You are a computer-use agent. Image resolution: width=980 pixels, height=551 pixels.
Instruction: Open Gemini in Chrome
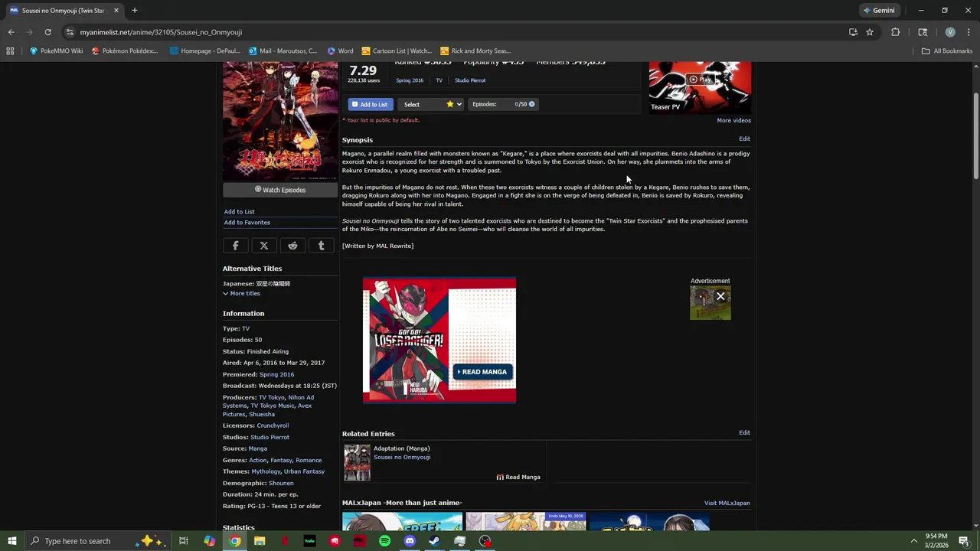[x=878, y=11]
